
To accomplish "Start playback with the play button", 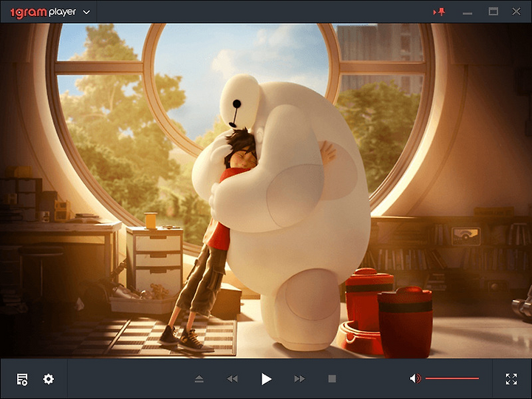I will (x=266, y=379).
